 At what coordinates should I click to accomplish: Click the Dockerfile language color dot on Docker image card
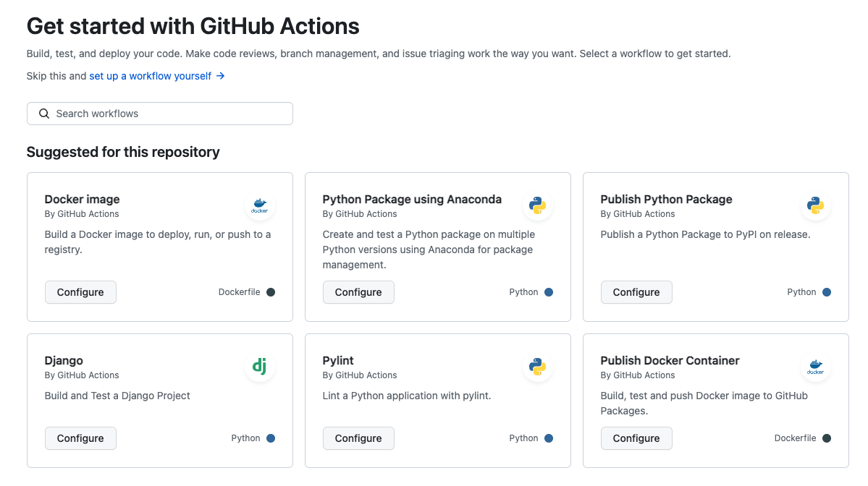(271, 292)
